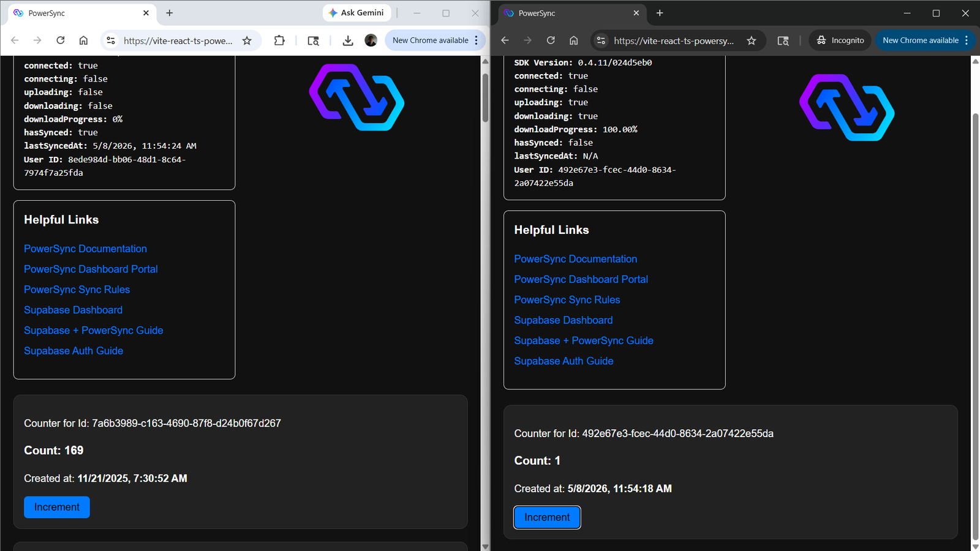View site information in left window address bar
Screen dimensions: 980x551
[x=111, y=40]
